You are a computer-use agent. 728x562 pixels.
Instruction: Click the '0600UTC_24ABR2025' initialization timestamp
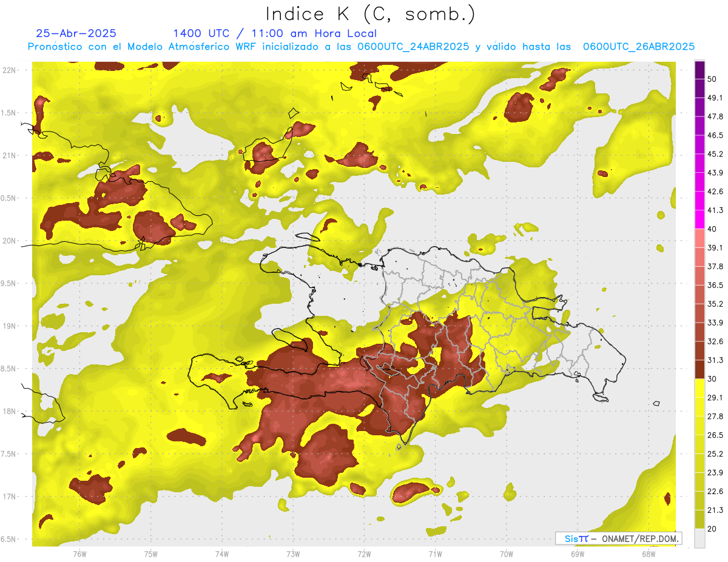pos(413,47)
